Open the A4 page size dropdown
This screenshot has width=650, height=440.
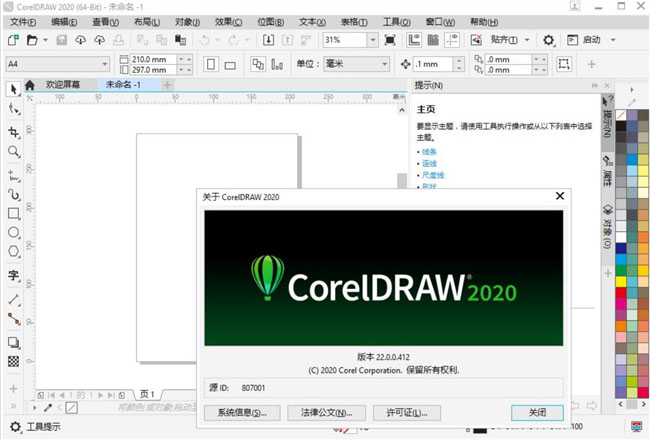105,64
